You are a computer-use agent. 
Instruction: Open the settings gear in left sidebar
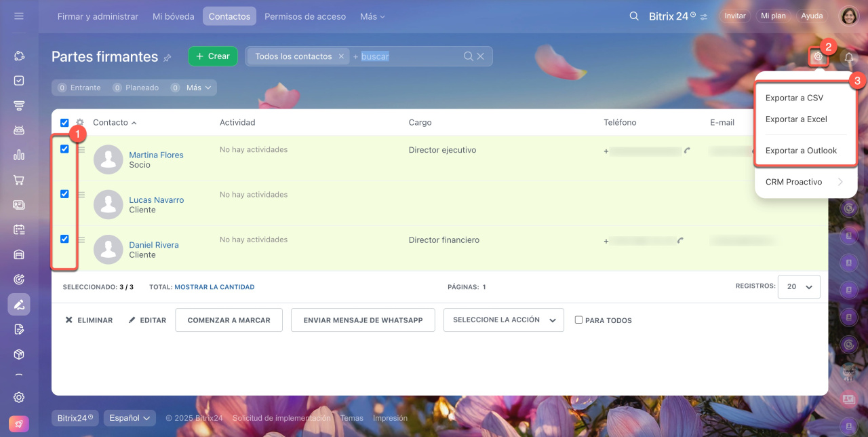(19, 398)
